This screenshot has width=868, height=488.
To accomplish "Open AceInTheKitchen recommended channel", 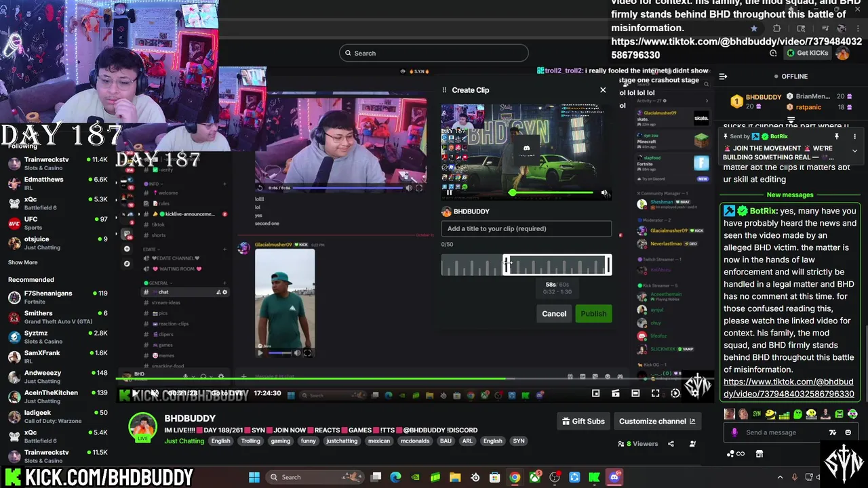I will [x=58, y=396].
